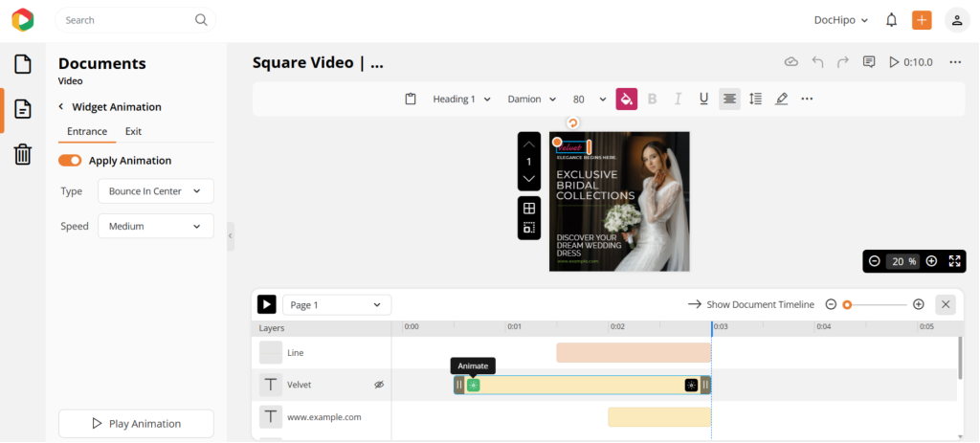Open the text fill color tool
The image size is (980, 443).
pyautogui.click(x=626, y=99)
